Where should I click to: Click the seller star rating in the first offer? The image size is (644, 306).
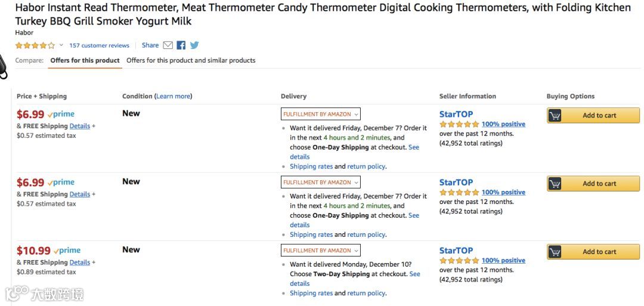459,124
